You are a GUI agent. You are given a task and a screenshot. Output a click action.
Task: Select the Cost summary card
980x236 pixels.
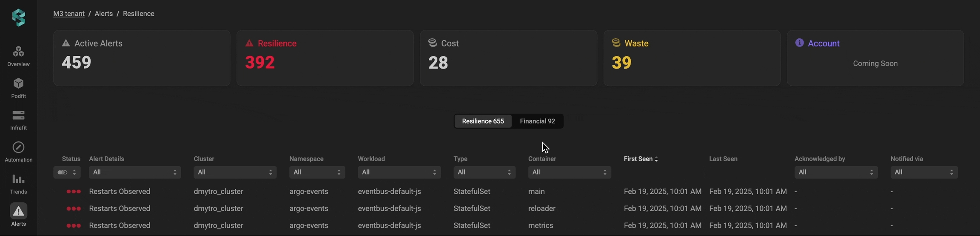[x=508, y=58]
